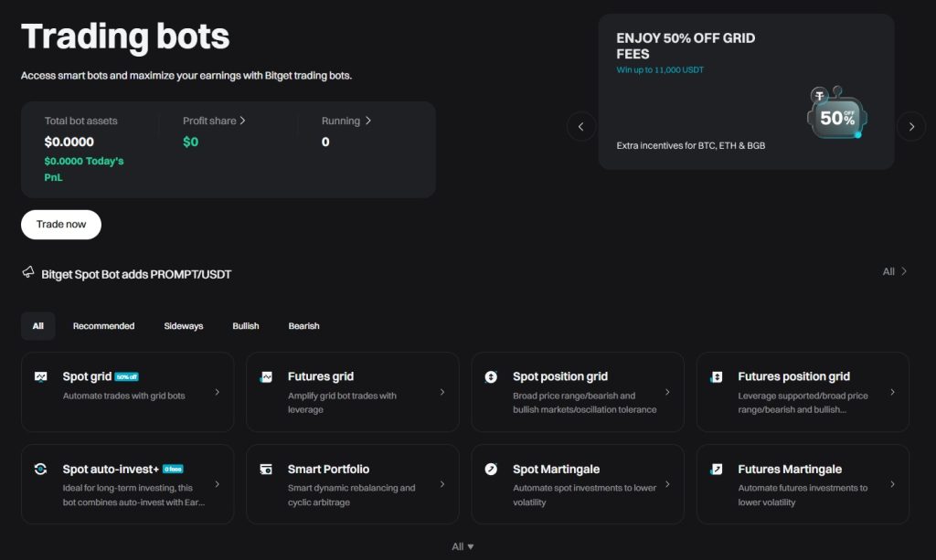Select the Bearish market filter tab
The width and height of the screenshot is (936, 560).
click(x=303, y=325)
